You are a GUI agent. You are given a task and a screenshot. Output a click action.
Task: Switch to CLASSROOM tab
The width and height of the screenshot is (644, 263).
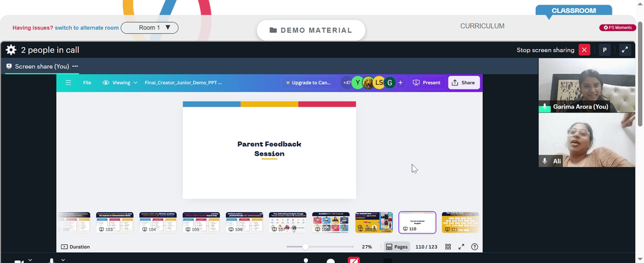tap(574, 11)
